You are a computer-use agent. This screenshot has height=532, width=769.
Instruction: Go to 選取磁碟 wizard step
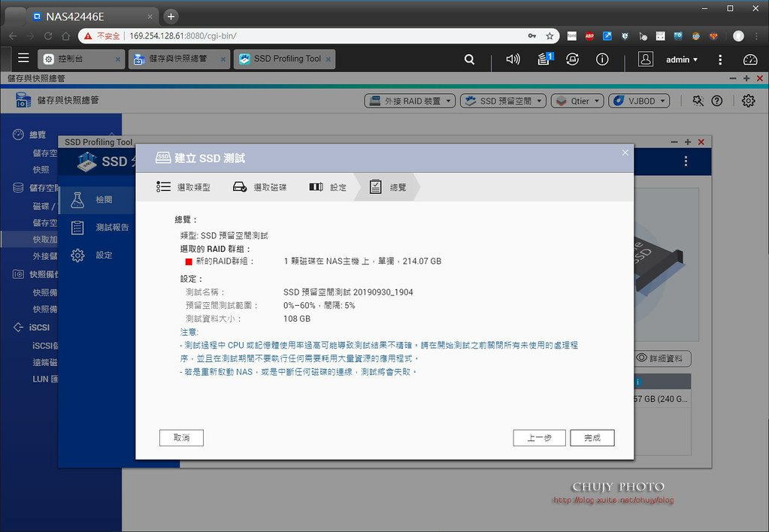pos(259,187)
